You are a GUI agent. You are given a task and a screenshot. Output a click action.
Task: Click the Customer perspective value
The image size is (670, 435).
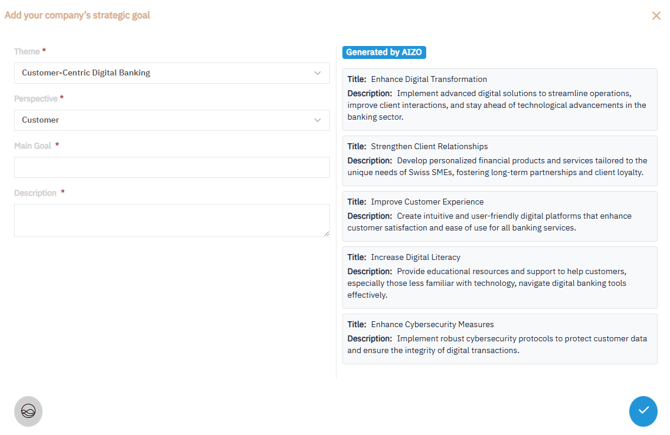click(41, 120)
